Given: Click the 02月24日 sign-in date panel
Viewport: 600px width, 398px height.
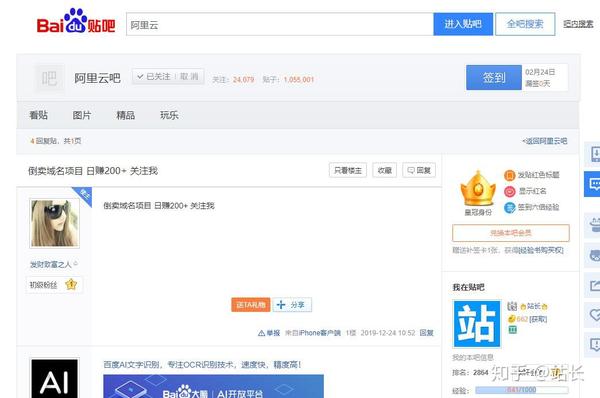Looking at the screenshot, I should (x=545, y=78).
